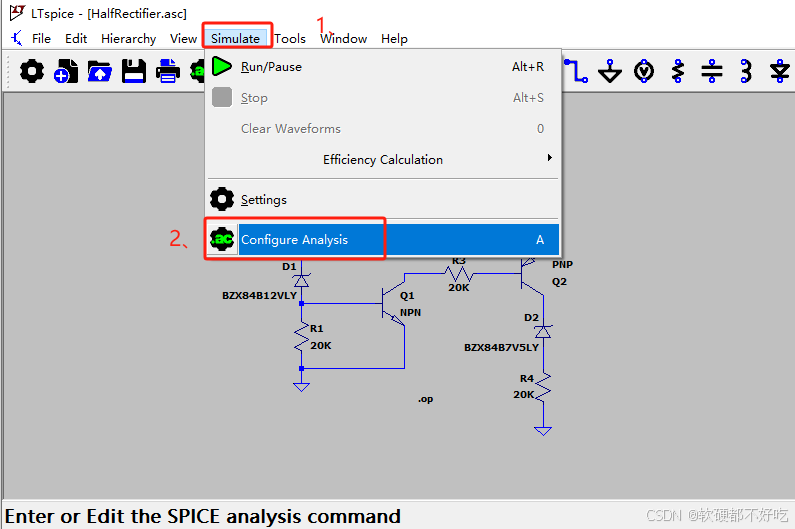Select Zener diode D2 symbol
Viewport: 795px width, 529px height.
(x=543, y=332)
